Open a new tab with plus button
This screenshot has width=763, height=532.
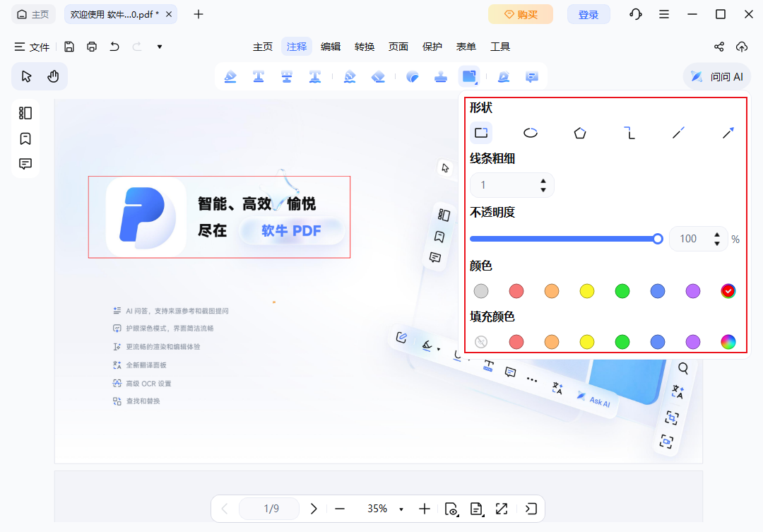[x=198, y=14]
